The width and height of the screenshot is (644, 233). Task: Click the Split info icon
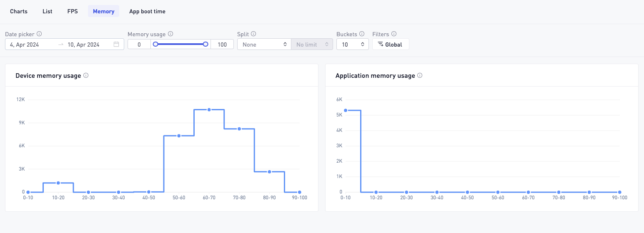click(253, 34)
